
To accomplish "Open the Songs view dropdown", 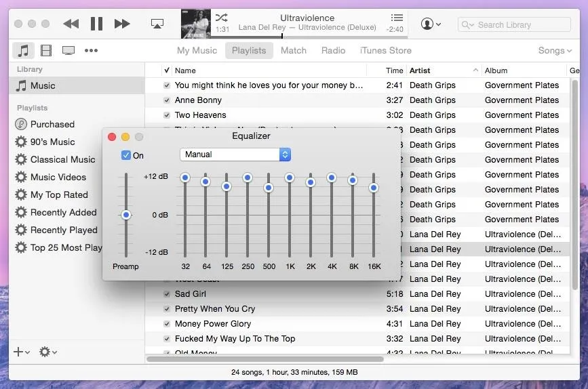I will pos(555,50).
